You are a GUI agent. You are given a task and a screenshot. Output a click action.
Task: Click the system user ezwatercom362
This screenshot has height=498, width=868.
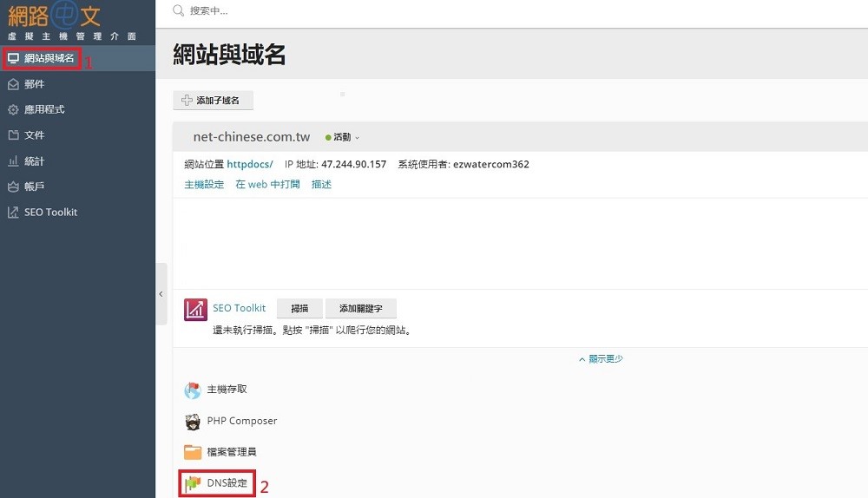pos(491,164)
